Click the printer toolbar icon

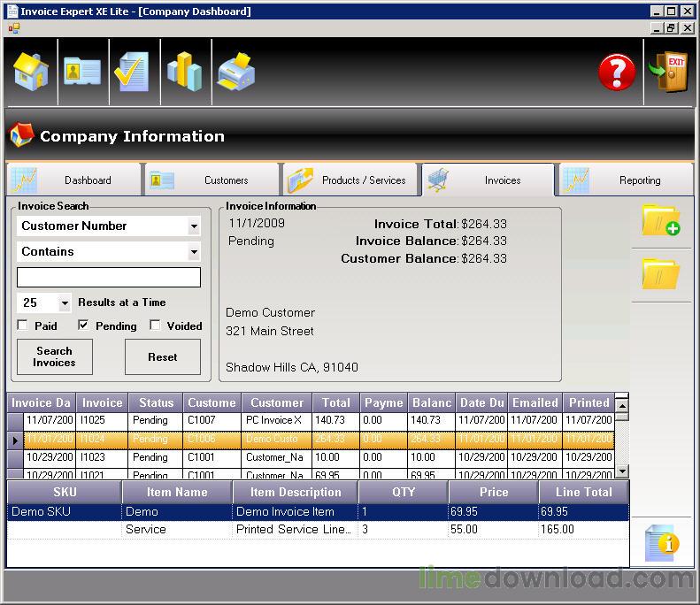point(236,72)
